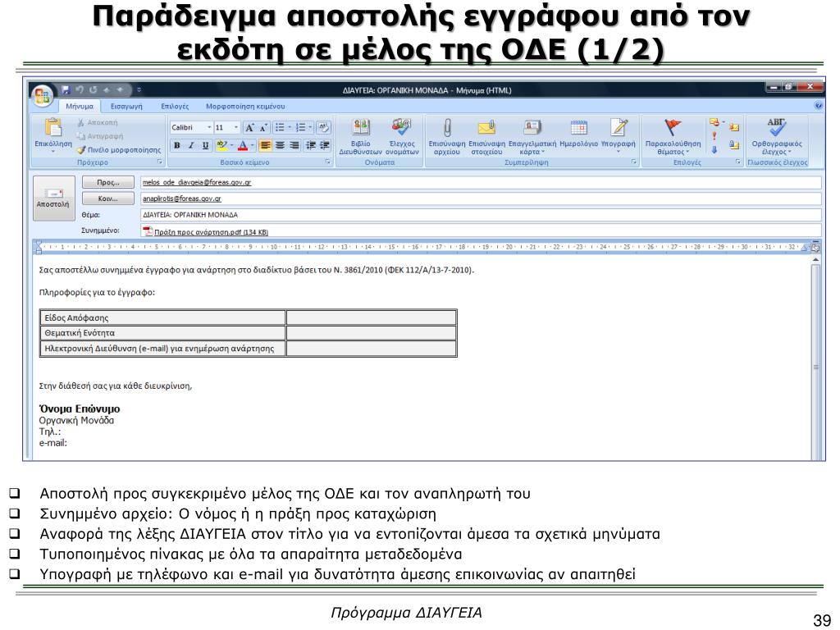Click the melos_ode_diavgeia@foreas.gov.gr recipient

coord(197,183)
